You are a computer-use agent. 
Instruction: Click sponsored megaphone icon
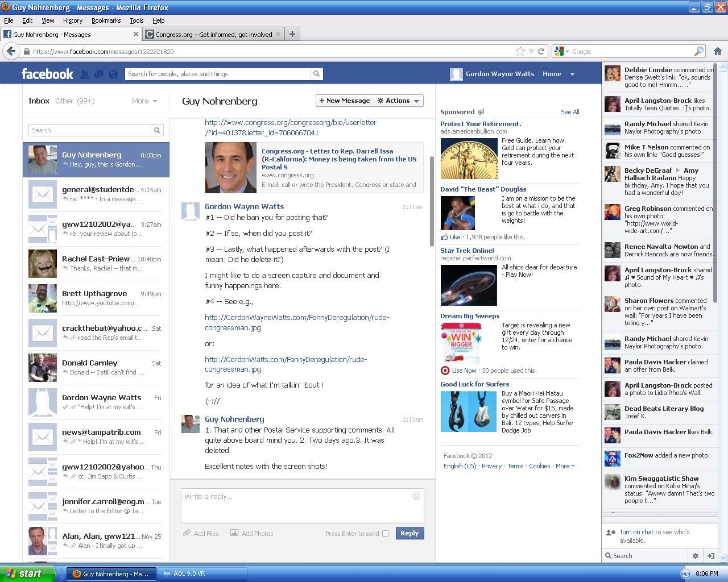pyautogui.click(x=481, y=111)
